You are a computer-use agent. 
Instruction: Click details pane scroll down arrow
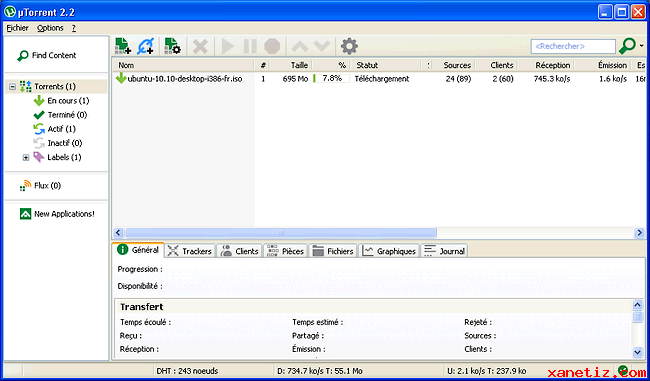[638, 352]
